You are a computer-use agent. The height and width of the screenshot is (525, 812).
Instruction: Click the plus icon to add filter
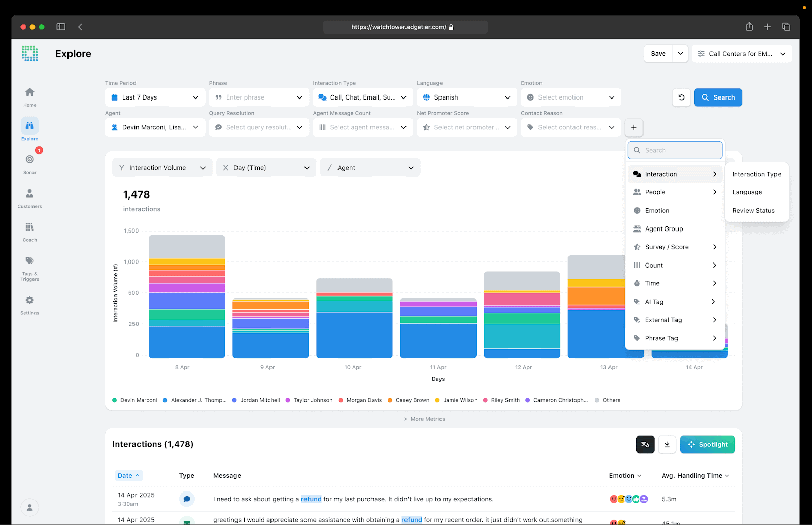[633, 127]
